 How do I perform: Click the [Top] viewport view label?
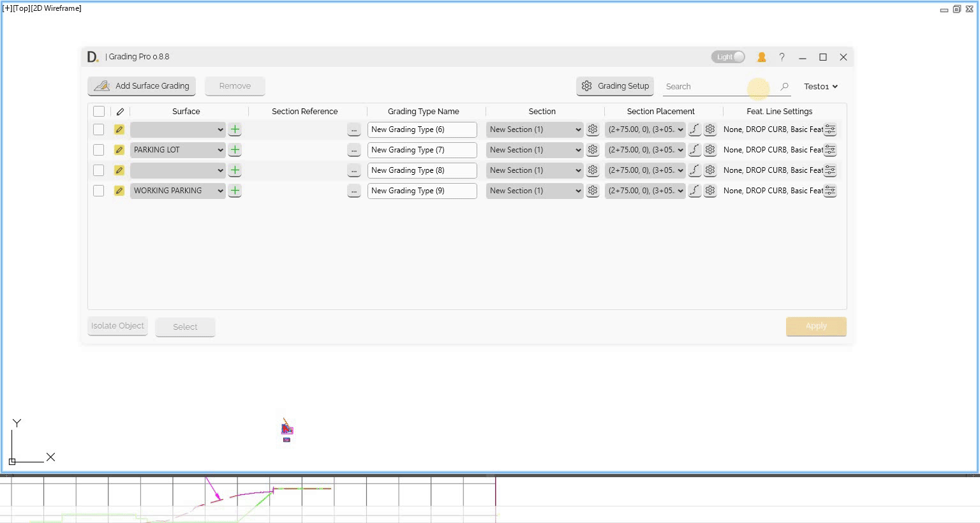point(22,8)
